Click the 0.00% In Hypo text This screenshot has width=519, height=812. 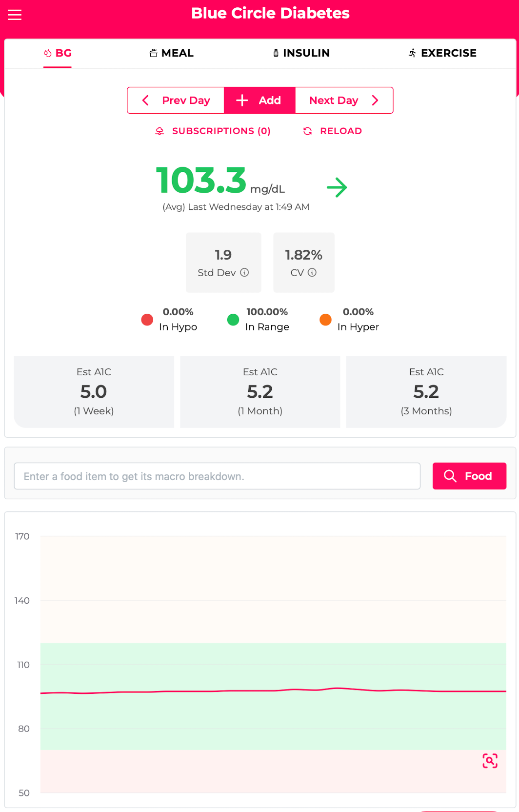pos(178,320)
